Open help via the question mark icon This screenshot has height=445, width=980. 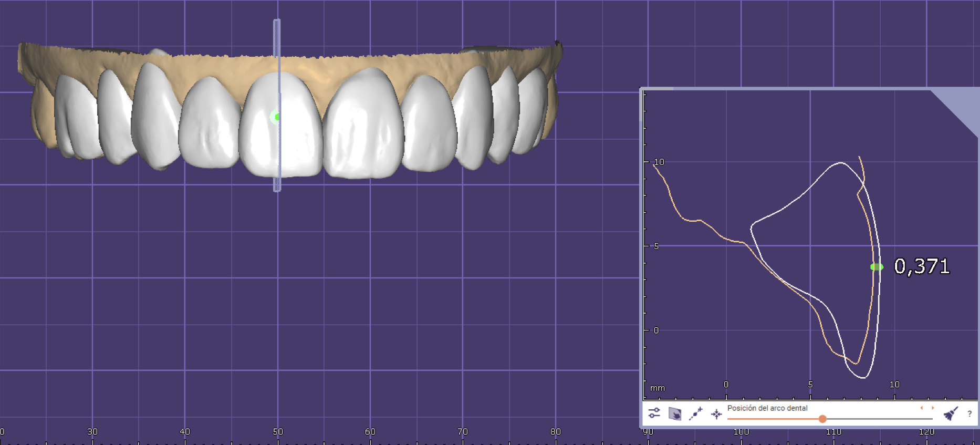pos(969,414)
